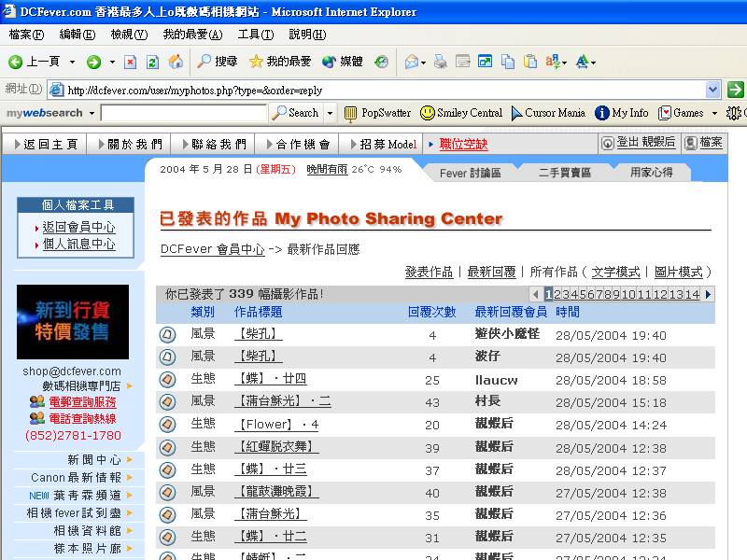747x560 pixels.
Task: Open the 編輯(E) menu
Action: coord(78,35)
